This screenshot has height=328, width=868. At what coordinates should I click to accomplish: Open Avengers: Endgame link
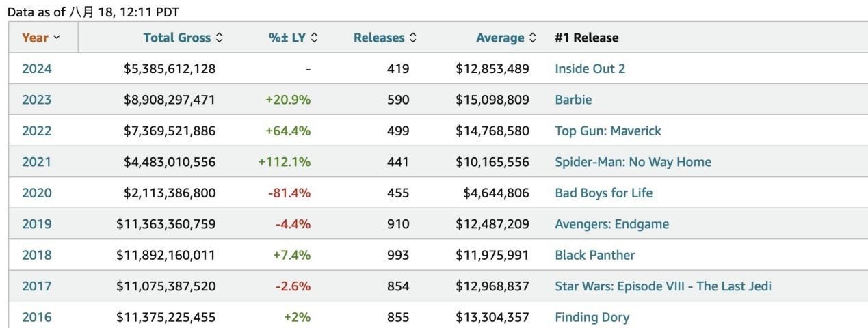[x=611, y=224]
